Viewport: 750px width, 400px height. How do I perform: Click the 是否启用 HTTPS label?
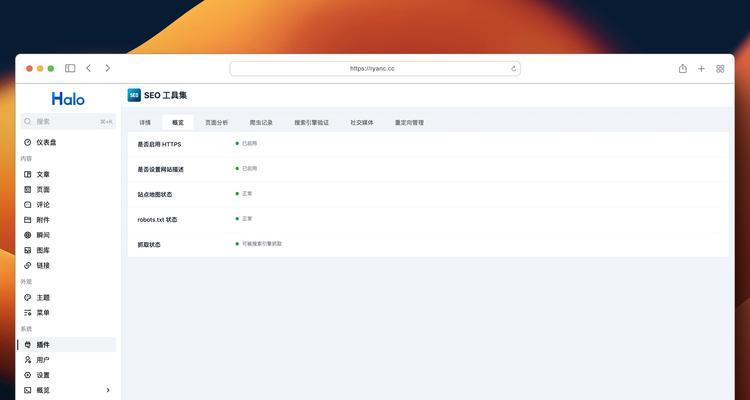159,144
